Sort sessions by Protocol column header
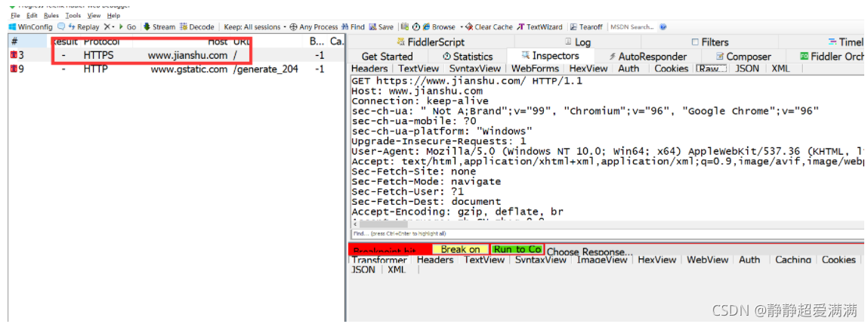868x324 pixels. pos(101,42)
